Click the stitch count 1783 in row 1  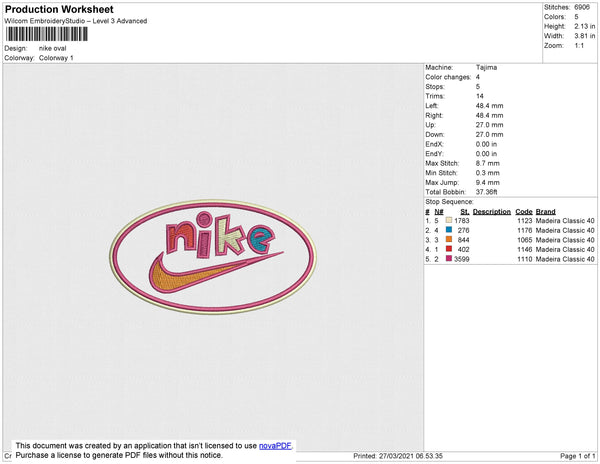click(462, 221)
